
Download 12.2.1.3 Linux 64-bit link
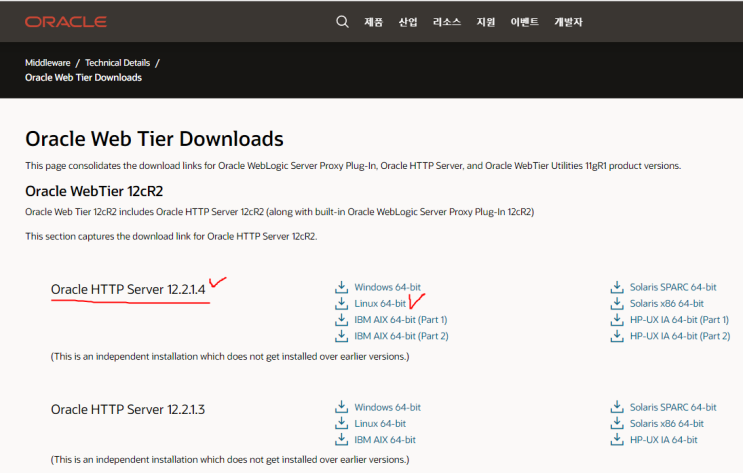(380, 424)
